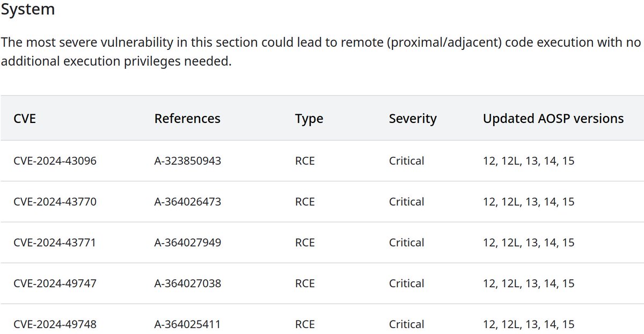Image resolution: width=644 pixels, height=334 pixels.
Task: Open reference A-364025411
Action: pos(187,324)
